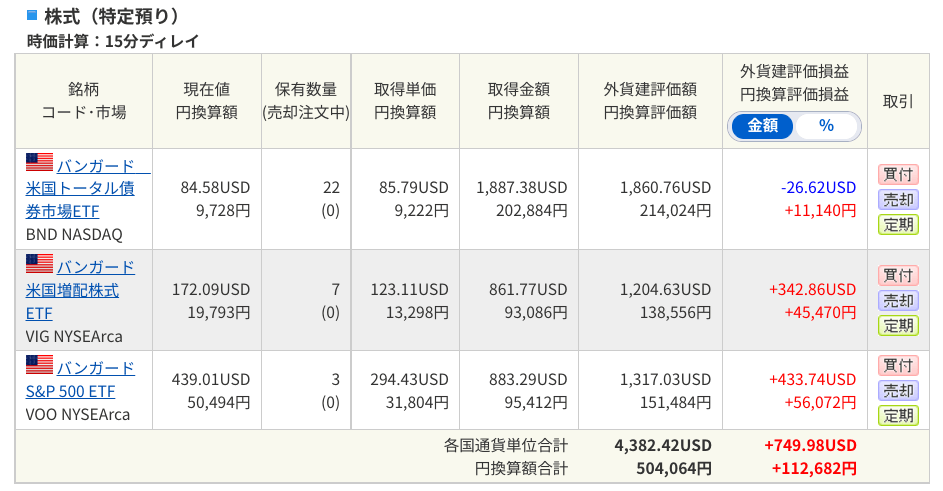The width and height of the screenshot is (943, 491).
Task: Switch profit/loss display to 金額
Action: (763, 126)
